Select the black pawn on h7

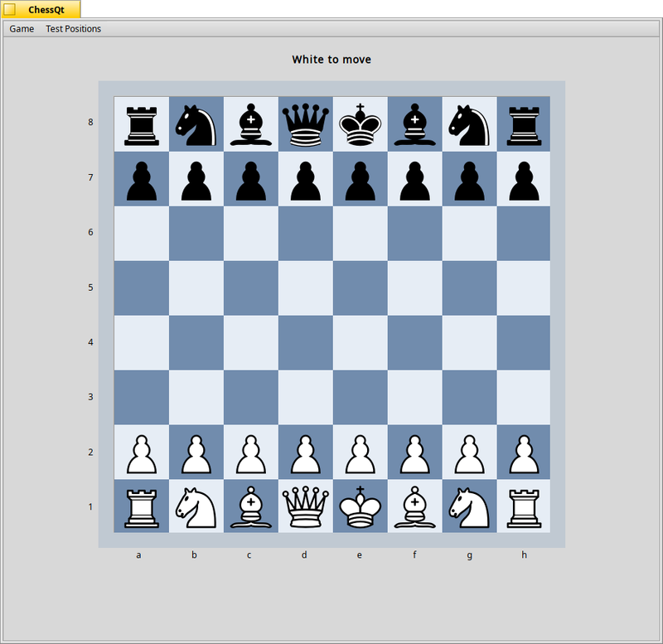pyautogui.click(x=524, y=179)
